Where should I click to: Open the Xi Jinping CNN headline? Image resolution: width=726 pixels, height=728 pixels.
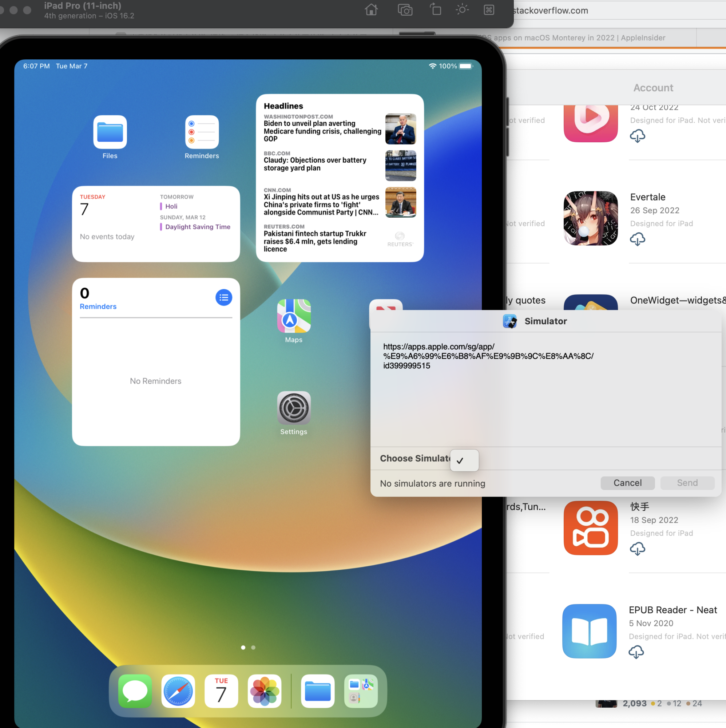click(321, 205)
